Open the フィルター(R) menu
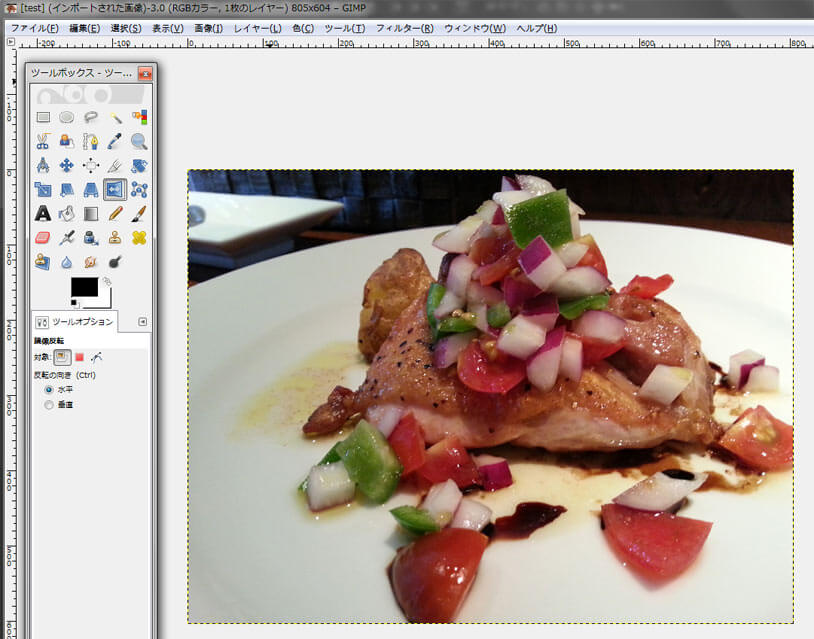This screenshot has width=814, height=639. click(x=405, y=28)
